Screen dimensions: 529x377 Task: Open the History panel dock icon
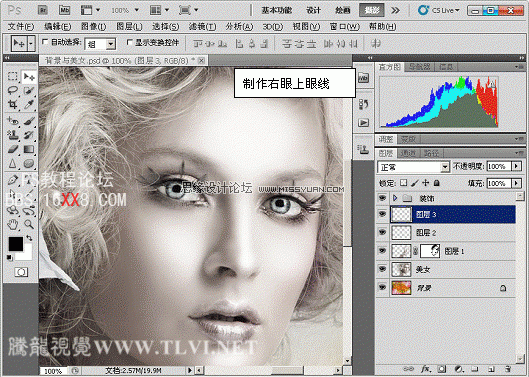[363, 104]
